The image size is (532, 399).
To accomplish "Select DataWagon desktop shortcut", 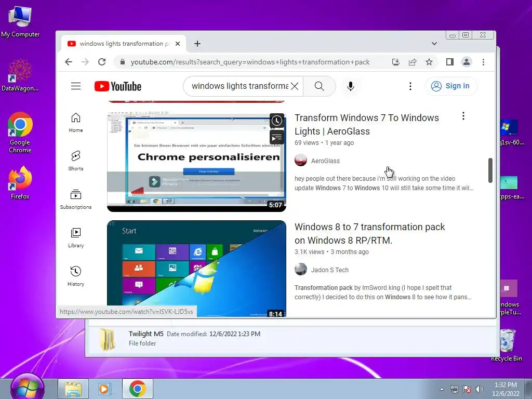I will click(20, 75).
